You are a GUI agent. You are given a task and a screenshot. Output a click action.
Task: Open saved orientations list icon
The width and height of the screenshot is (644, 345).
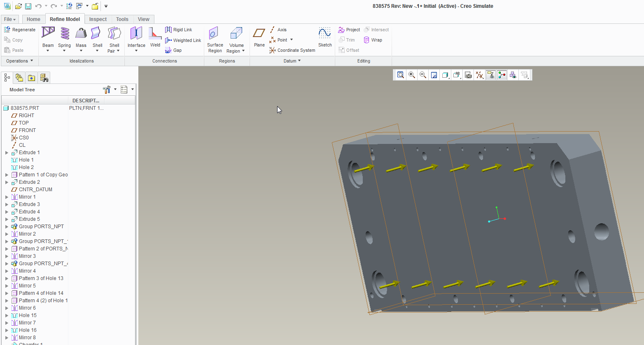tap(457, 75)
